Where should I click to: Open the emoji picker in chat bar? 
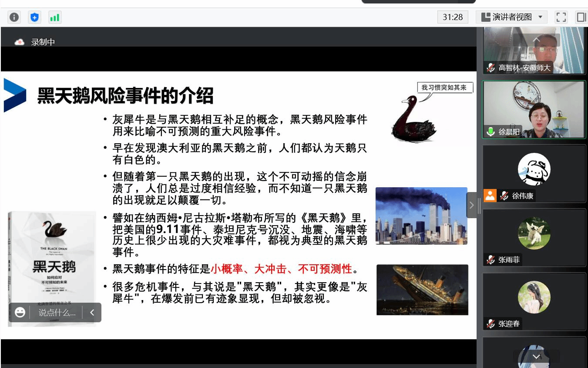(20, 312)
